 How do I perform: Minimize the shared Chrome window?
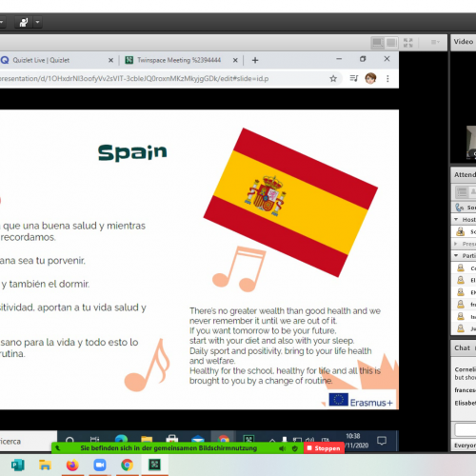339,59
